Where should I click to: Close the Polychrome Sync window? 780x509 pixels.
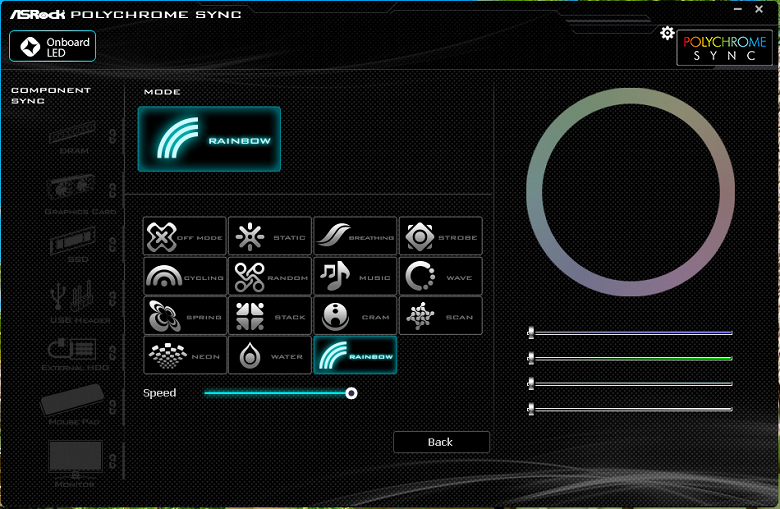click(759, 9)
